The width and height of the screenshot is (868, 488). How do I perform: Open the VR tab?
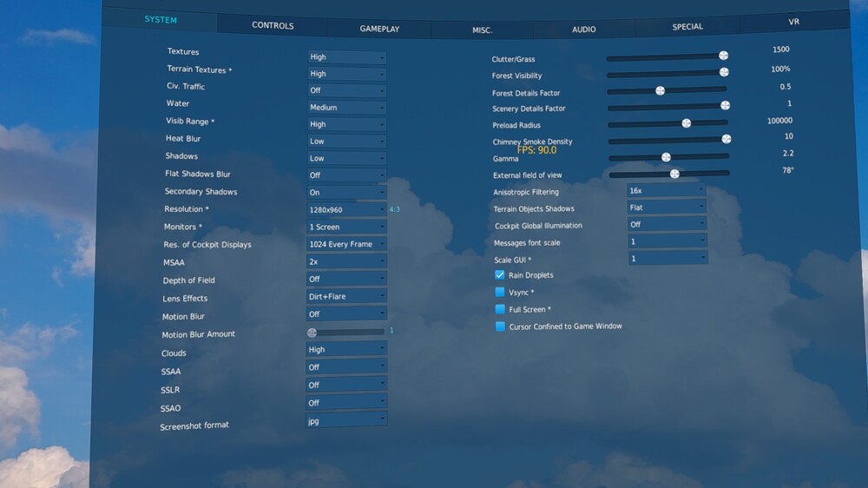[x=794, y=22]
